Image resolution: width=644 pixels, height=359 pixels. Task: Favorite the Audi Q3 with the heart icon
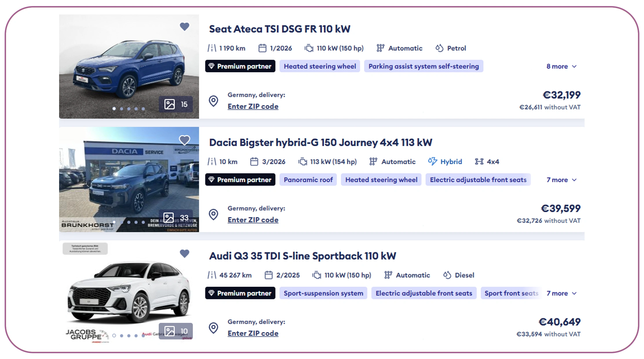pos(185,253)
